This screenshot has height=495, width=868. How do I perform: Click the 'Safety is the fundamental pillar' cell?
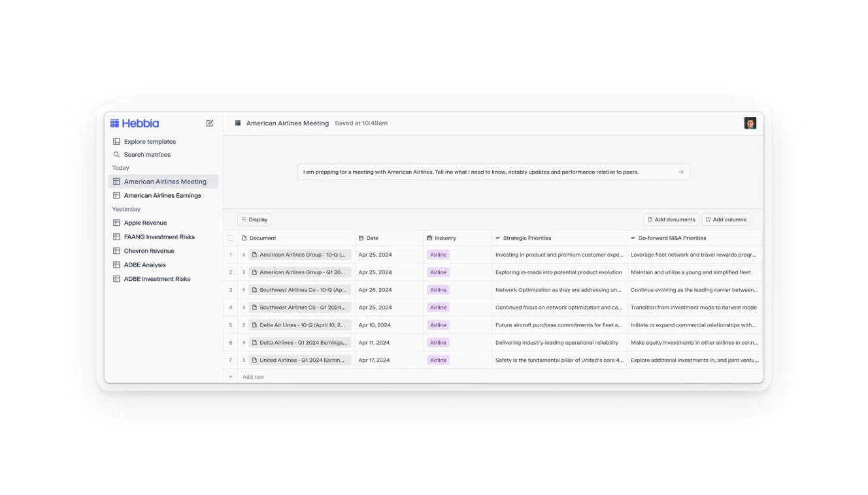click(559, 360)
